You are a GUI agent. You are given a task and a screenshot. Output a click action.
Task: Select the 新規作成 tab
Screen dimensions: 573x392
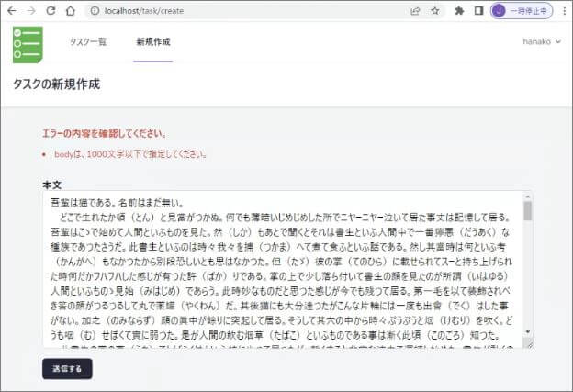coord(152,41)
